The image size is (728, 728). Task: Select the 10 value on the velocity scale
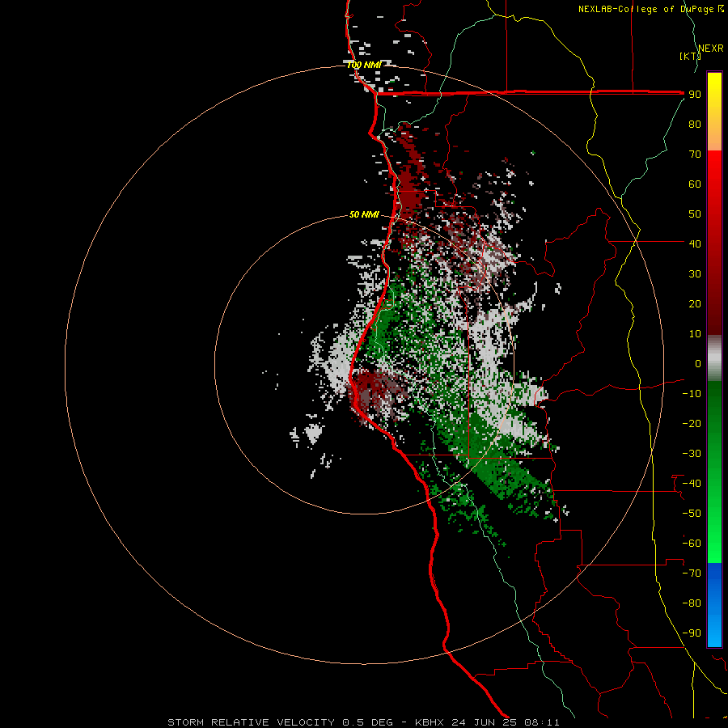tap(695, 334)
